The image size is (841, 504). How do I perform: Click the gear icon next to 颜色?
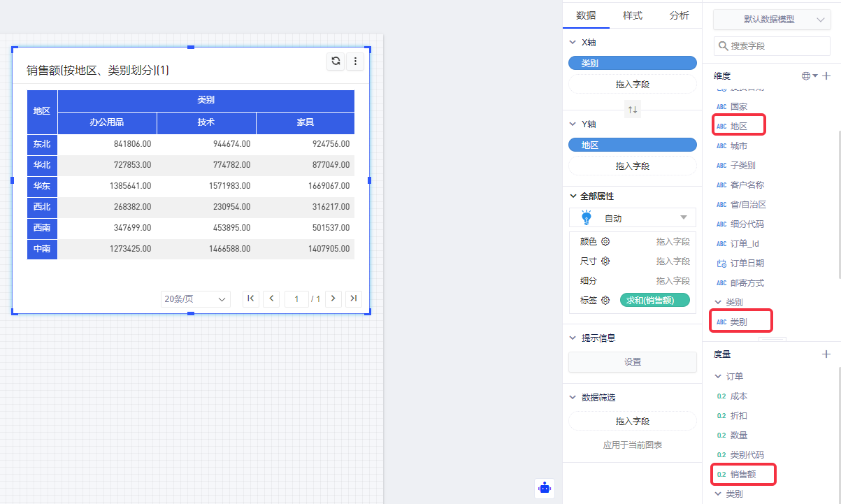click(605, 241)
